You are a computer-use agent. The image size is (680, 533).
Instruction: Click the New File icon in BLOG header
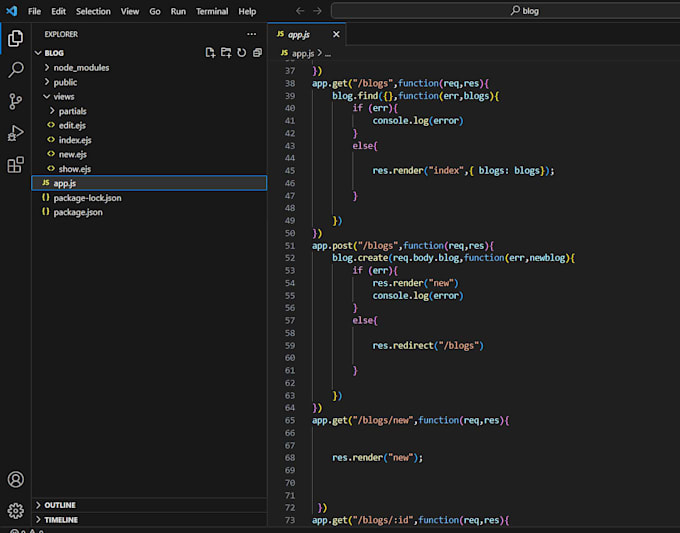click(210, 53)
